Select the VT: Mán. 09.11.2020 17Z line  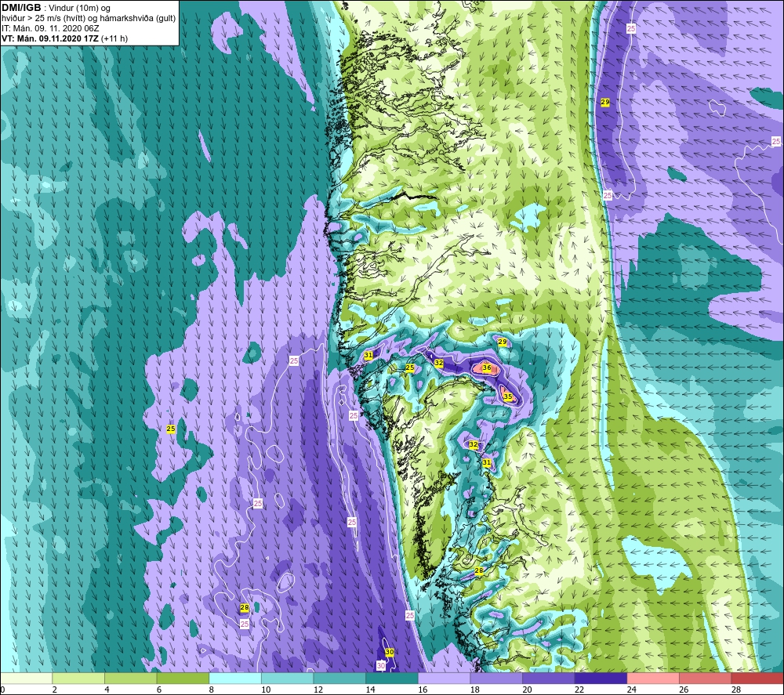pos(50,38)
